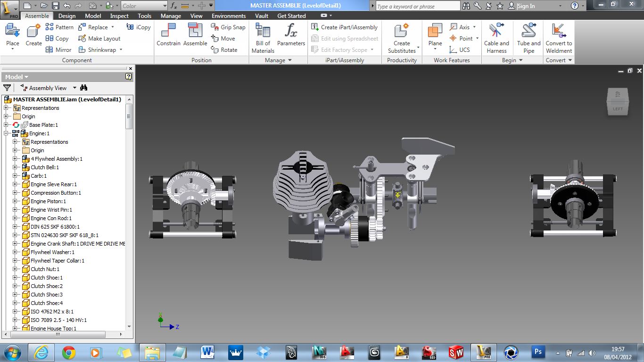644x362 pixels.
Task: Select the Mirror component tool
Action: tap(58, 49)
